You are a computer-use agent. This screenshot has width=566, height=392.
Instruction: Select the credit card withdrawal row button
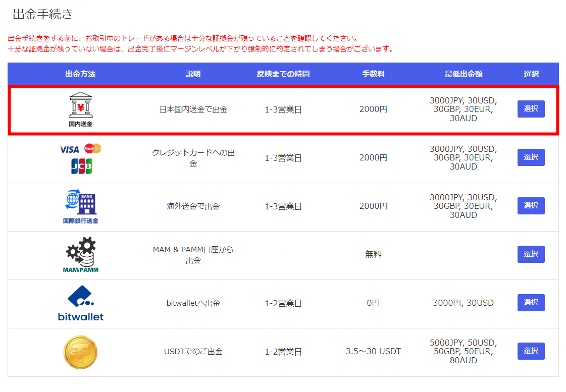click(x=531, y=157)
